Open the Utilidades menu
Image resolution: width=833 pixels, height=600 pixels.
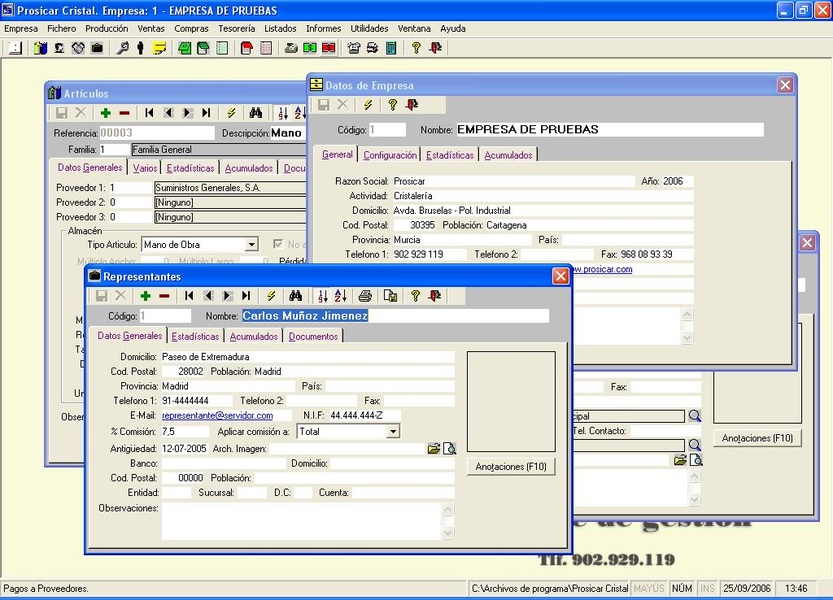click(x=369, y=29)
